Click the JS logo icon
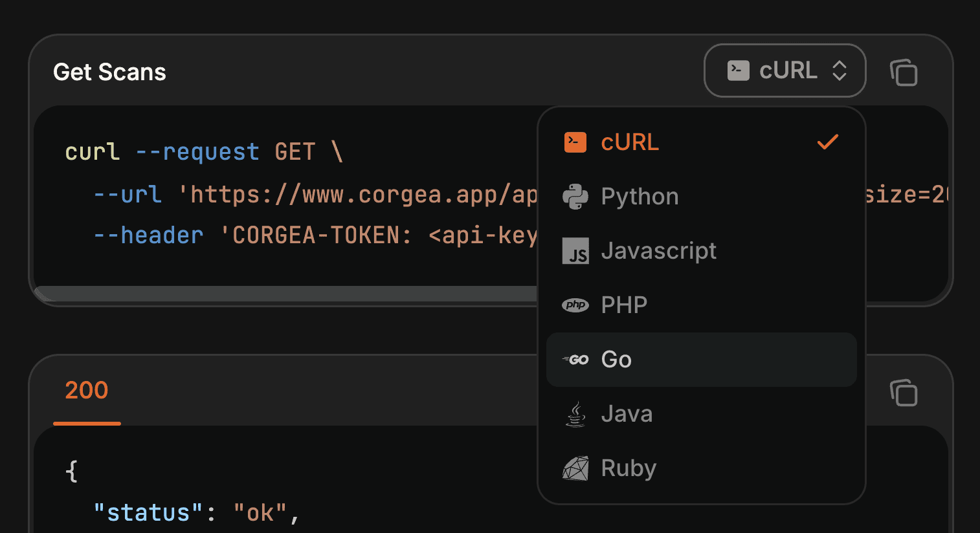Screen dimensions: 980x533 (575, 251)
